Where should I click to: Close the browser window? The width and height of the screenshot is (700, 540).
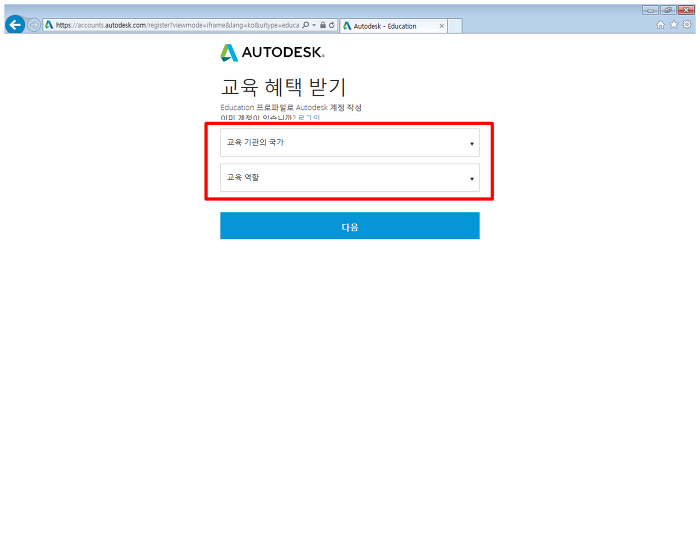pyautogui.click(x=686, y=10)
